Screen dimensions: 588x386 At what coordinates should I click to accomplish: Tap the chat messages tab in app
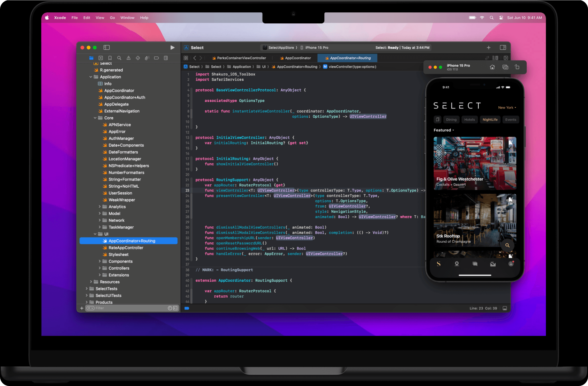(475, 264)
